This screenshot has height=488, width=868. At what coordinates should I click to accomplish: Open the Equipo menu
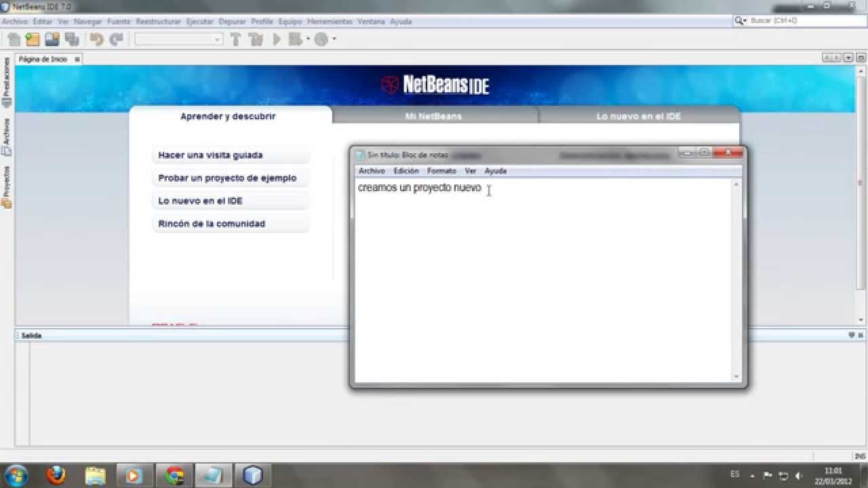pos(290,22)
